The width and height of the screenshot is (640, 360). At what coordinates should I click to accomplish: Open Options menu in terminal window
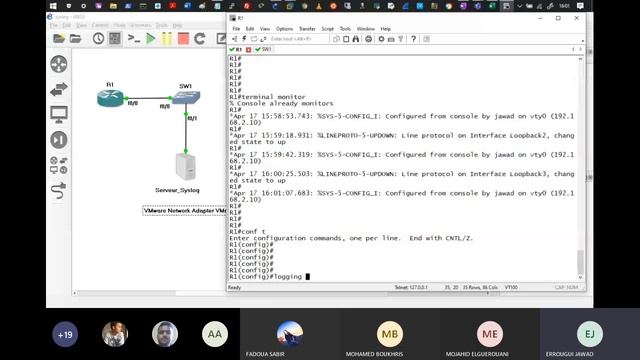pyautogui.click(x=284, y=29)
